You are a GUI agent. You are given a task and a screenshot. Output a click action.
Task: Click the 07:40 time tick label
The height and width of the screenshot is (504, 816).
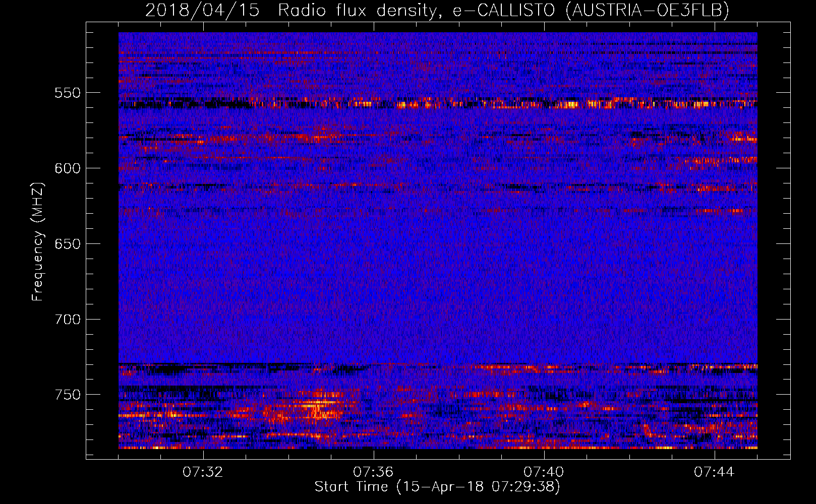544,472
